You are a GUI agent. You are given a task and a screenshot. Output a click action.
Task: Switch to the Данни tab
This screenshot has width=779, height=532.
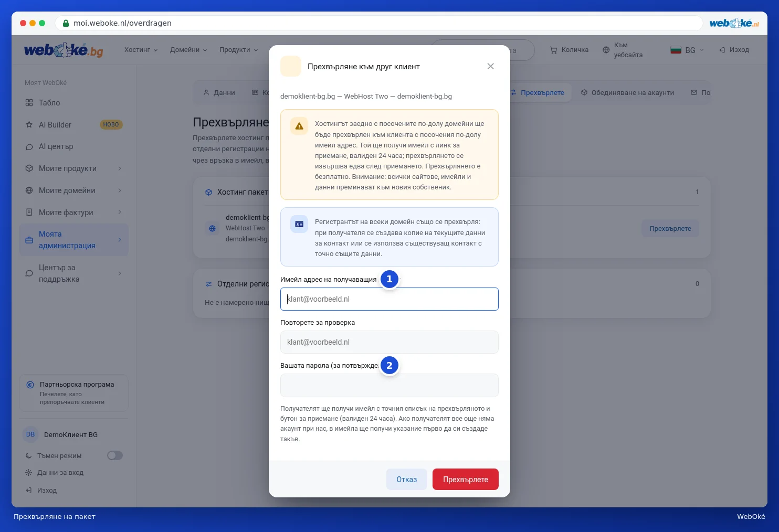click(219, 93)
